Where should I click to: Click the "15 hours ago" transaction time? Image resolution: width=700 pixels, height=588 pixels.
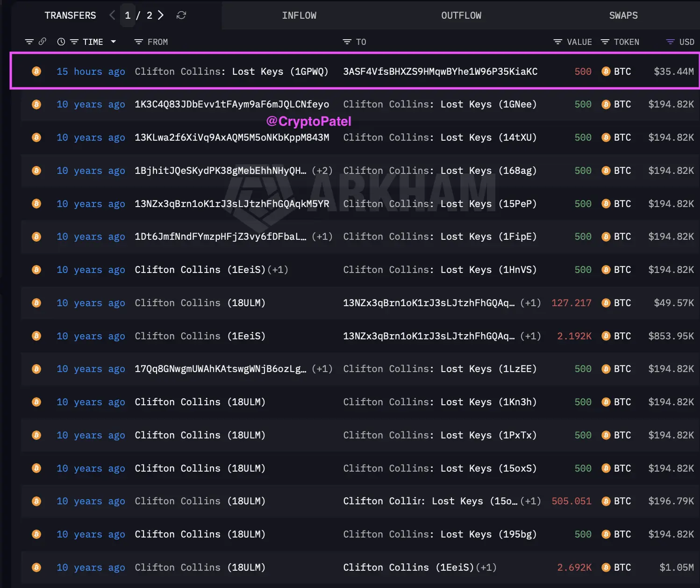(91, 72)
